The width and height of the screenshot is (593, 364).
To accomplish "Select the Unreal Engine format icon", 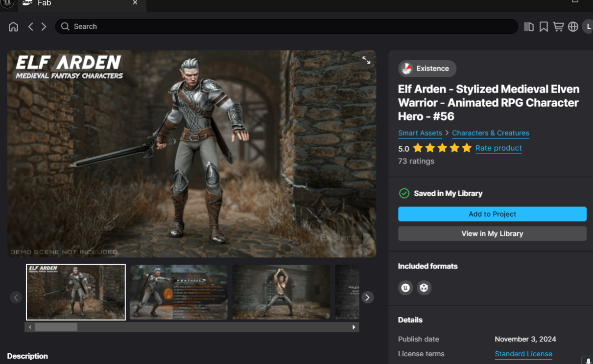I will pyautogui.click(x=405, y=288).
